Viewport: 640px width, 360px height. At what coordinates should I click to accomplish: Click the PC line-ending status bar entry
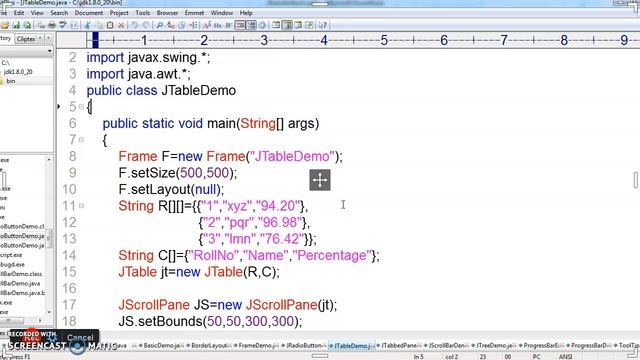pyautogui.click(x=537, y=357)
